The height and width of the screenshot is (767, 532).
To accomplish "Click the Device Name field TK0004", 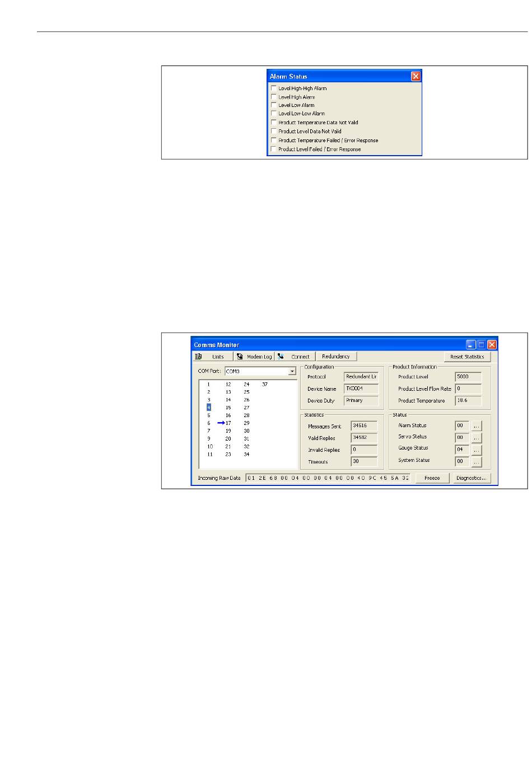I will click(x=361, y=389).
